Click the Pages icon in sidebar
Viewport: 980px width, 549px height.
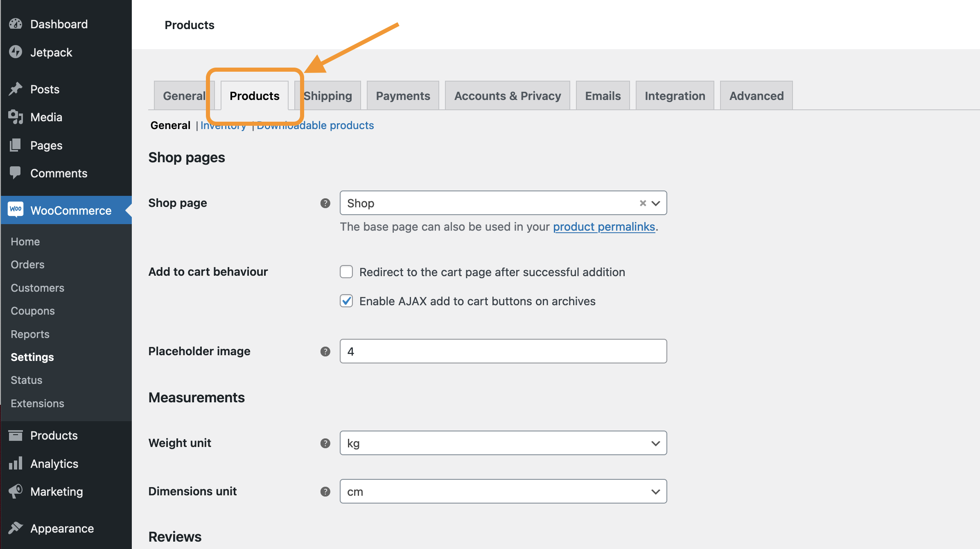(x=16, y=145)
